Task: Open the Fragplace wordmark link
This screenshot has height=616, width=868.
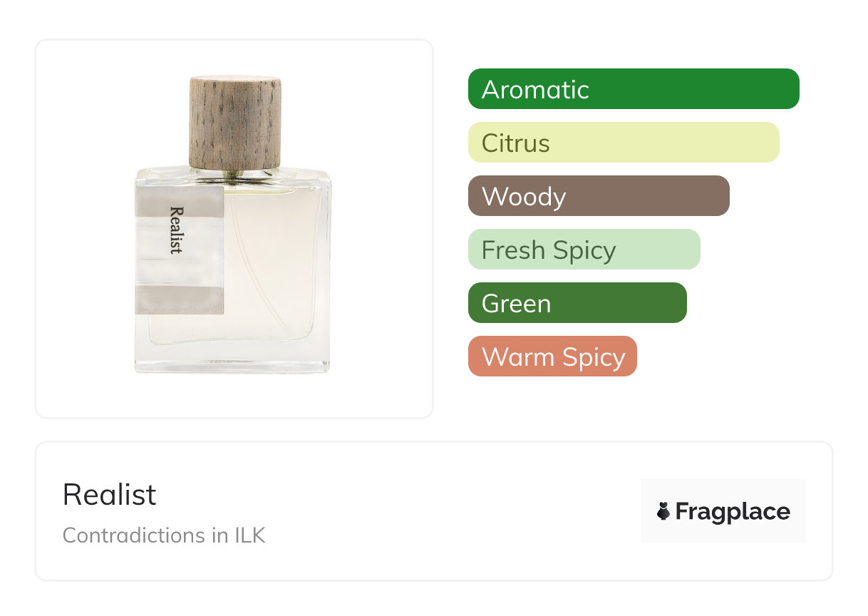Action: (733, 511)
